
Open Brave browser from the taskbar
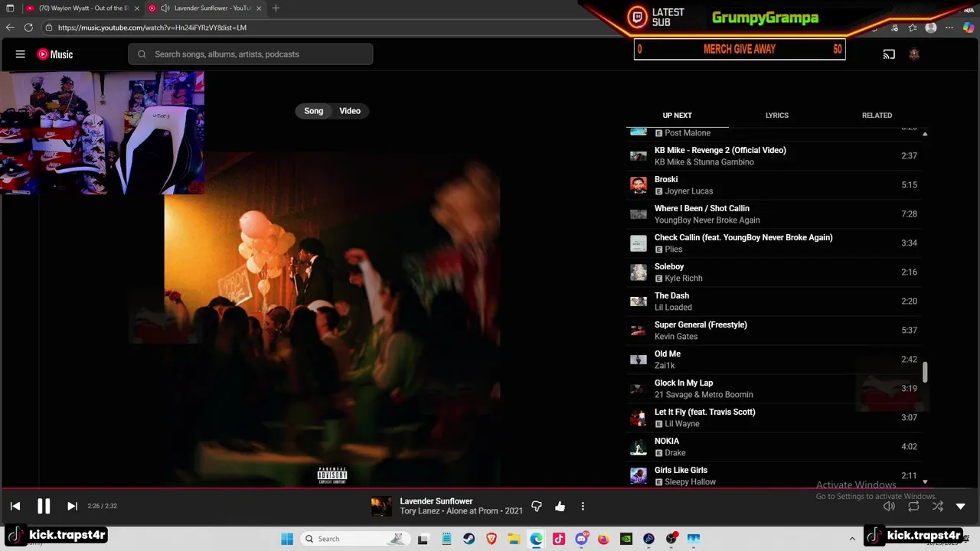[492, 539]
